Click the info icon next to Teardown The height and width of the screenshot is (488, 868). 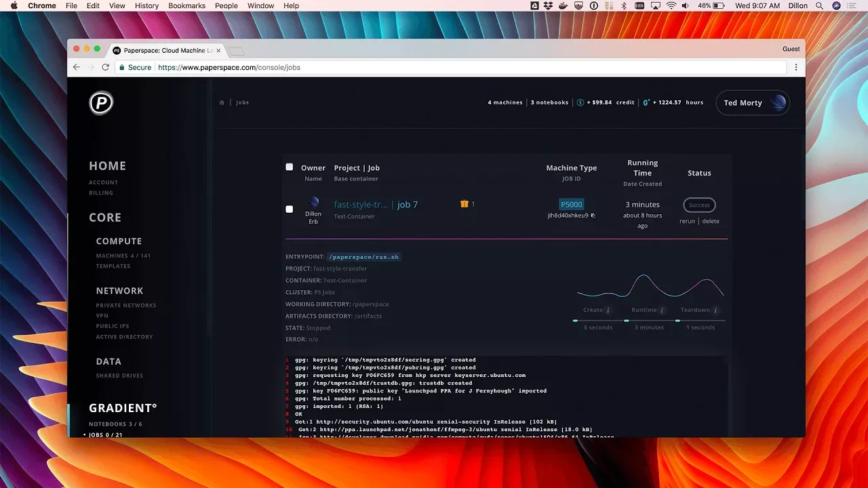click(715, 310)
